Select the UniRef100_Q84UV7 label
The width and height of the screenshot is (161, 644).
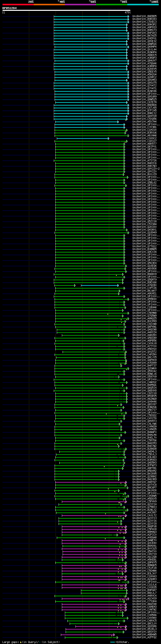point(144,61)
